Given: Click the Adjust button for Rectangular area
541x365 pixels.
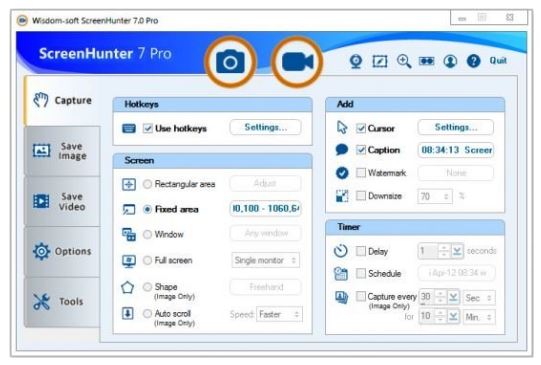Looking at the screenshot, I should pyautogui.click(x=265, y=183).
